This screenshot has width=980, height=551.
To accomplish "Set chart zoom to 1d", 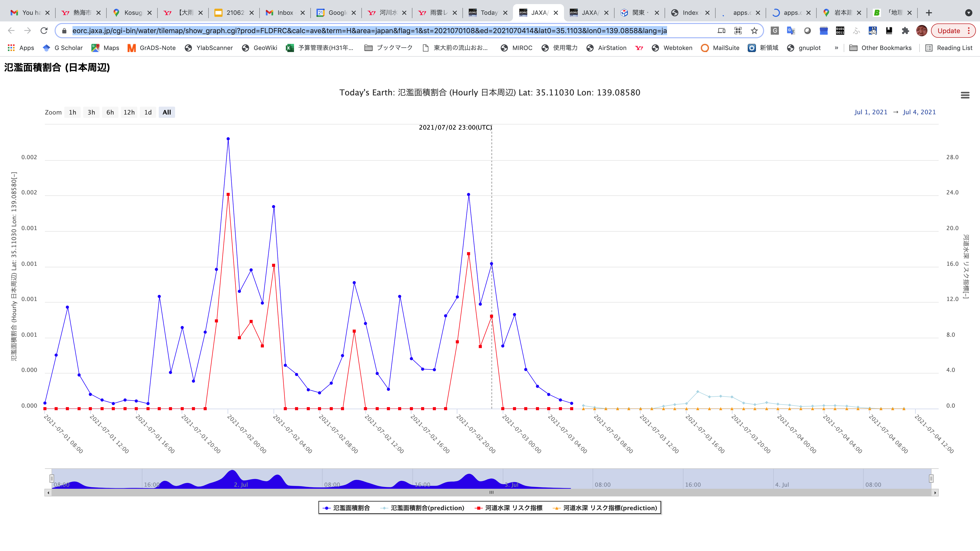I will tap(148, 112).
